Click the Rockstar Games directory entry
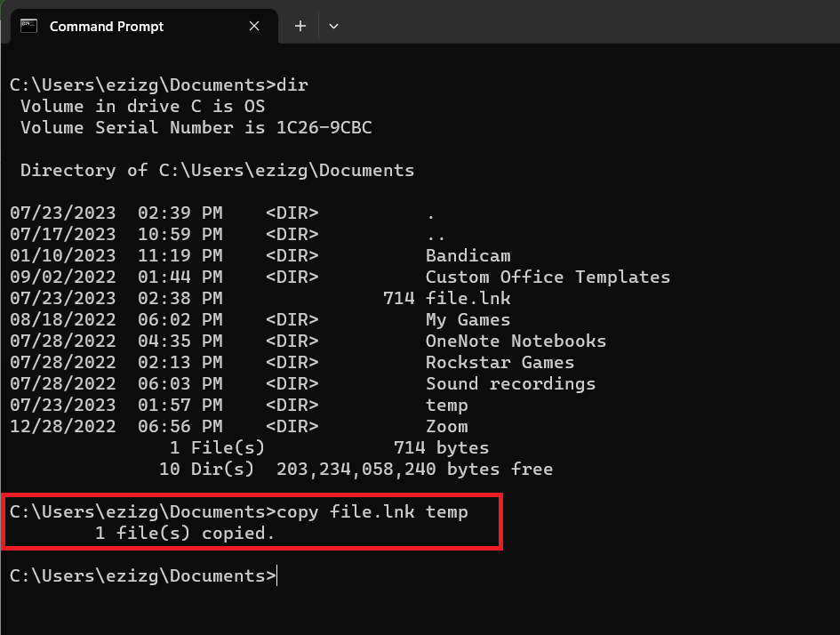Viewport: 840px width, 635px height. 500,363
